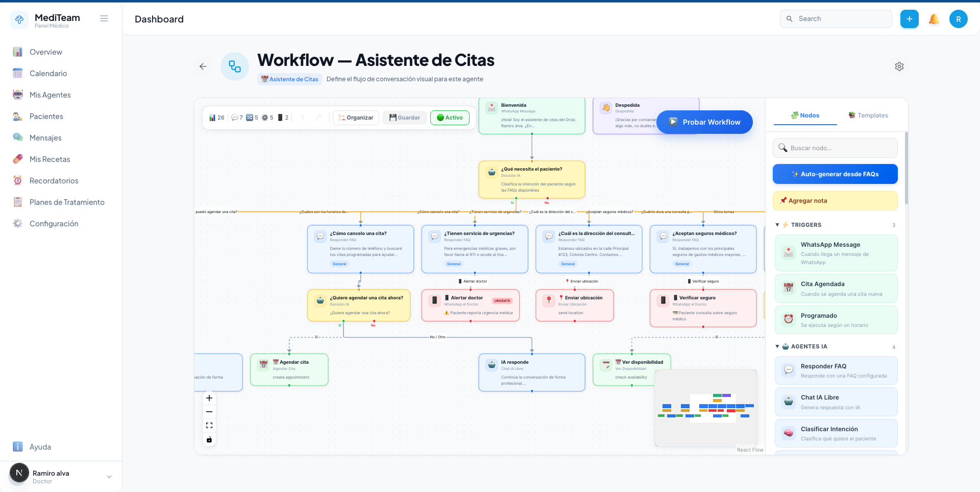
Task: Toggle the interactivity lock in canvas controls
Action: pyautogui.click(x=209, y=439)
